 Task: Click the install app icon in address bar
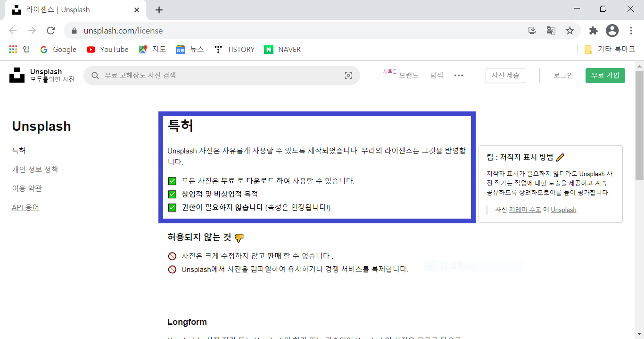coord(532,31)
